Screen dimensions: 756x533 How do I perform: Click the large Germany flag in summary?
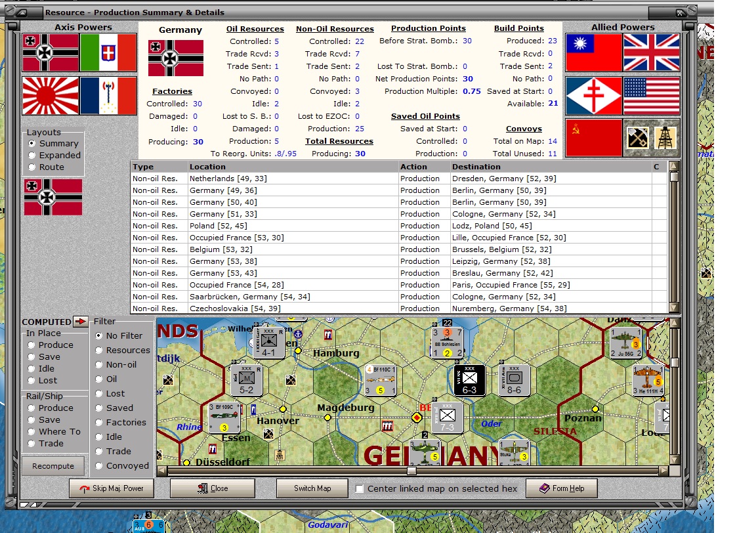[176, 58]
